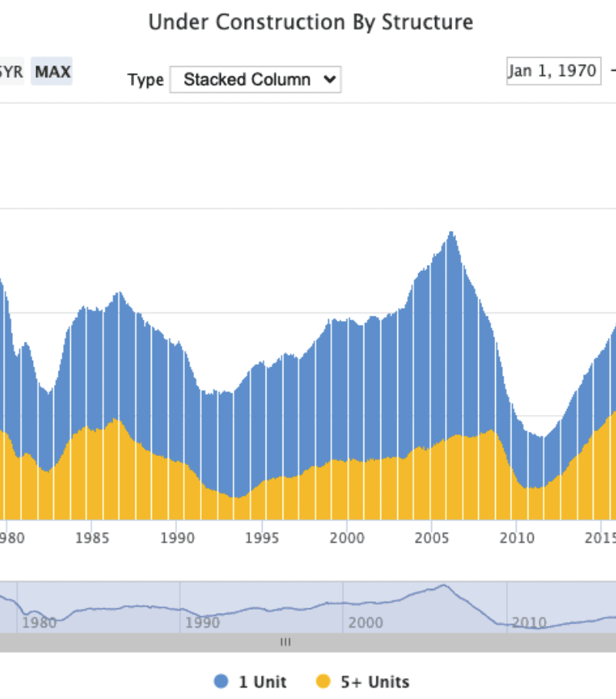Image resolution: width=616 pixels, height=699 pixels.
Task: Click the 2005 x-axis label
Action: point(432,537)
